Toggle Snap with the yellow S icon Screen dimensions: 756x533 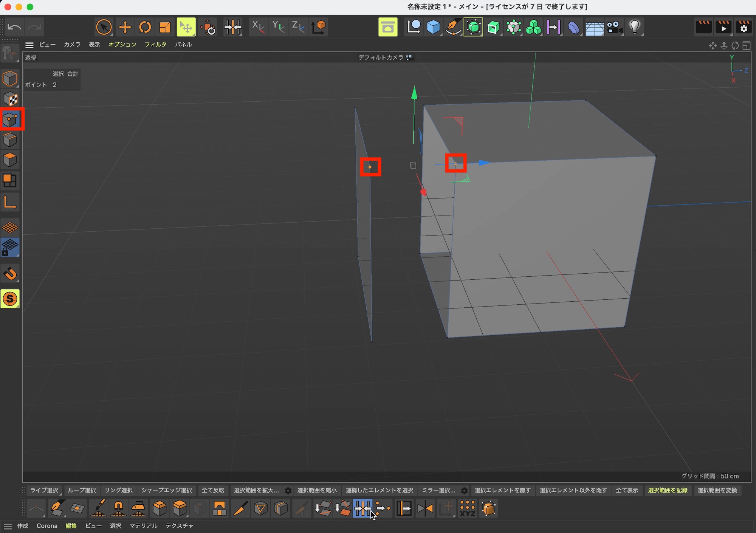pos(10,299)
